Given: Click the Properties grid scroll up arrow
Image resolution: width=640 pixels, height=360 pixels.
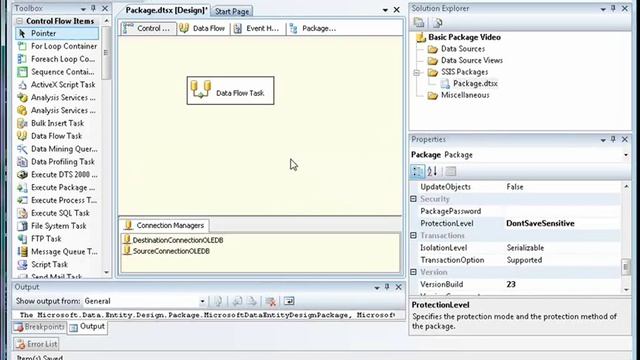Looking at the screenshot, I should point(626,187).
